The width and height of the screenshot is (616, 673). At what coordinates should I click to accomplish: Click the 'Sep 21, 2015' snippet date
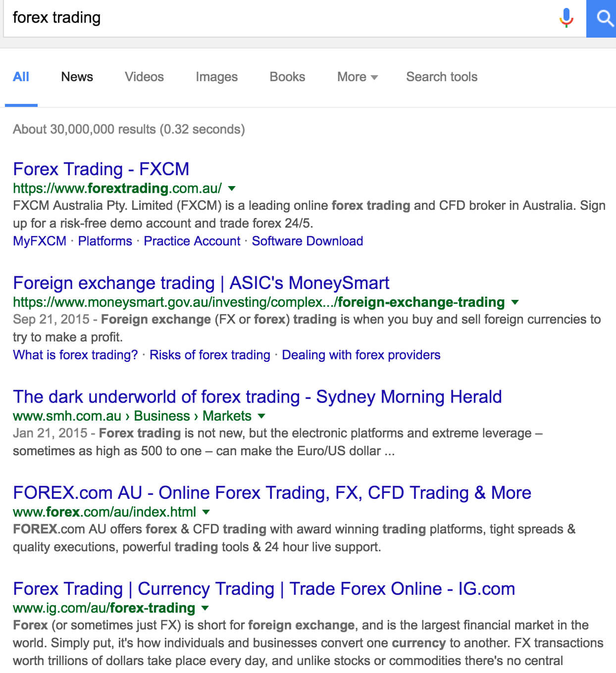coord(51,319)
